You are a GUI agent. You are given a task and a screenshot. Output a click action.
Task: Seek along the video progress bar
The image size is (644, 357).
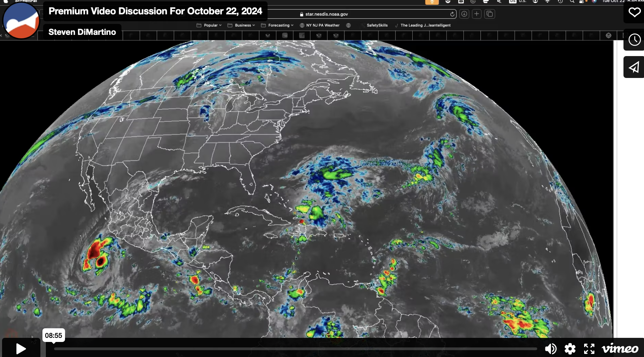coord(295,349)
